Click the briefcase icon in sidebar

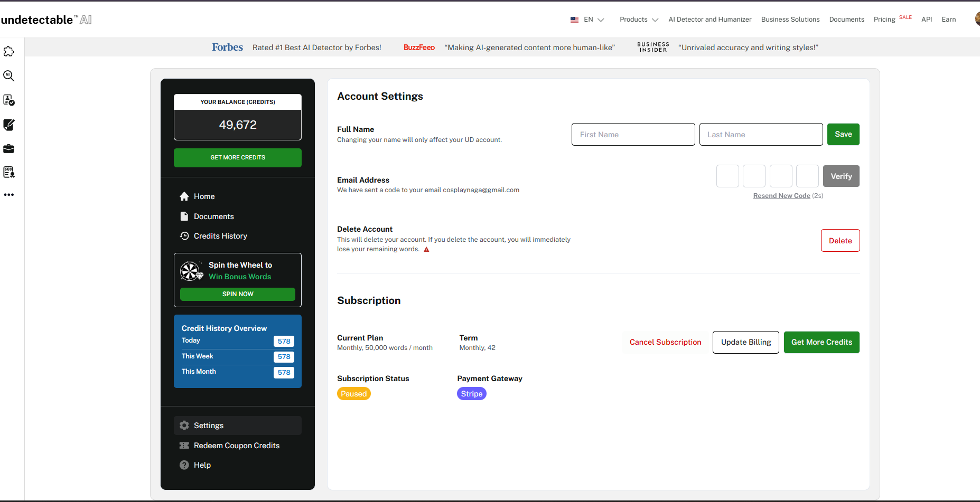9,149
